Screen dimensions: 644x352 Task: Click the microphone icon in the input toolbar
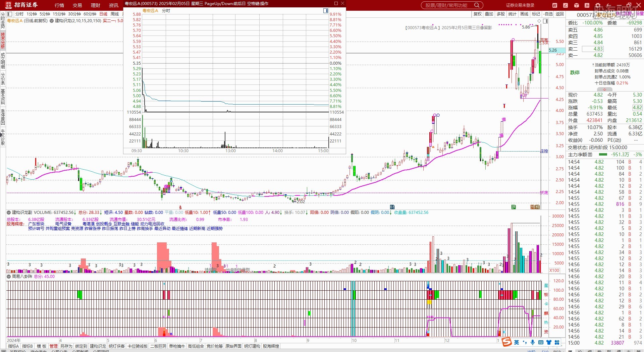[532, 342]
